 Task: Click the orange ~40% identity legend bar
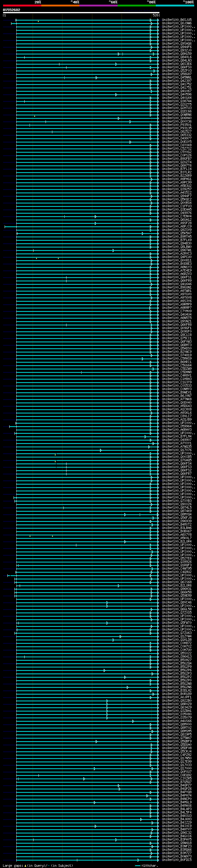[60, 6]
